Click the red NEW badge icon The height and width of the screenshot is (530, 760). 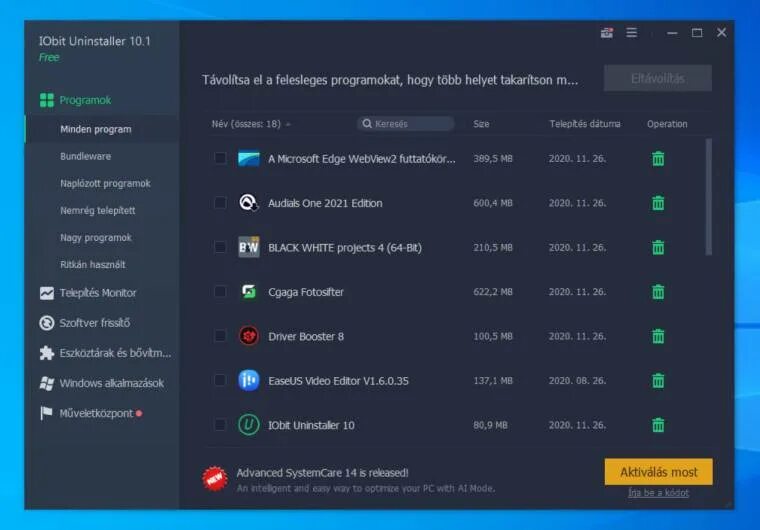tap(215, 479)
